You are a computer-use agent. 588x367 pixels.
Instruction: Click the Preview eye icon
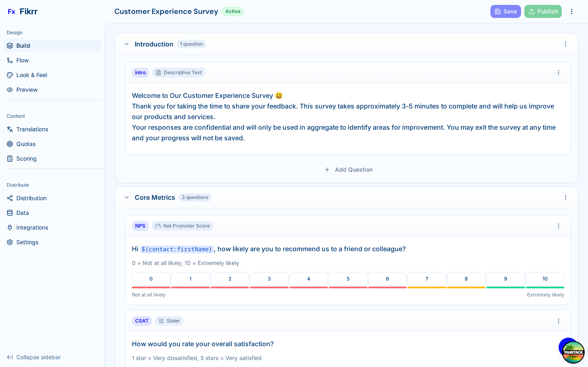coord(10,90)
